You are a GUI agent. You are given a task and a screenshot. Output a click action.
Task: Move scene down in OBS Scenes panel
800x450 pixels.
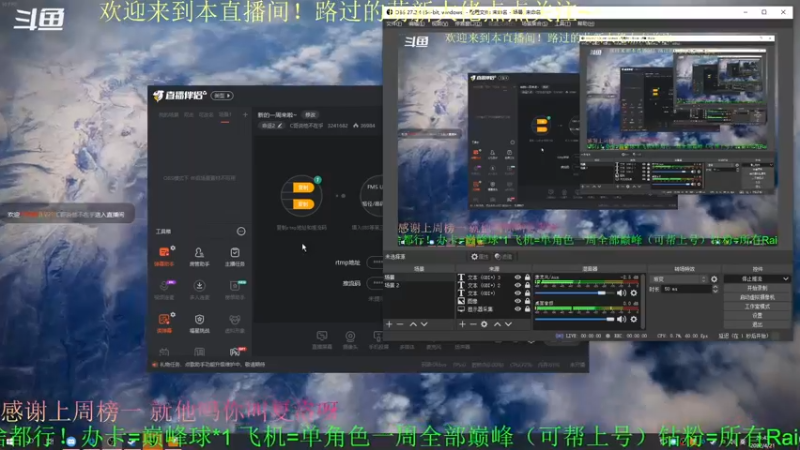point(424,324)
